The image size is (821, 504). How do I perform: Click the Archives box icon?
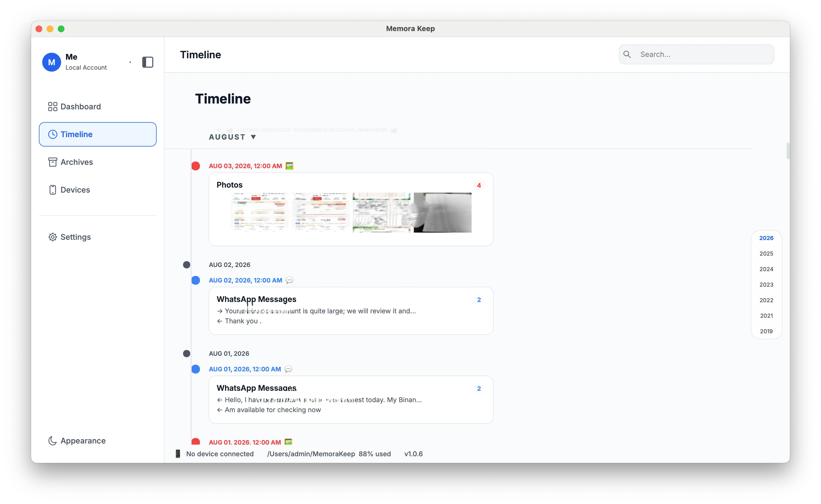(52, 162)
